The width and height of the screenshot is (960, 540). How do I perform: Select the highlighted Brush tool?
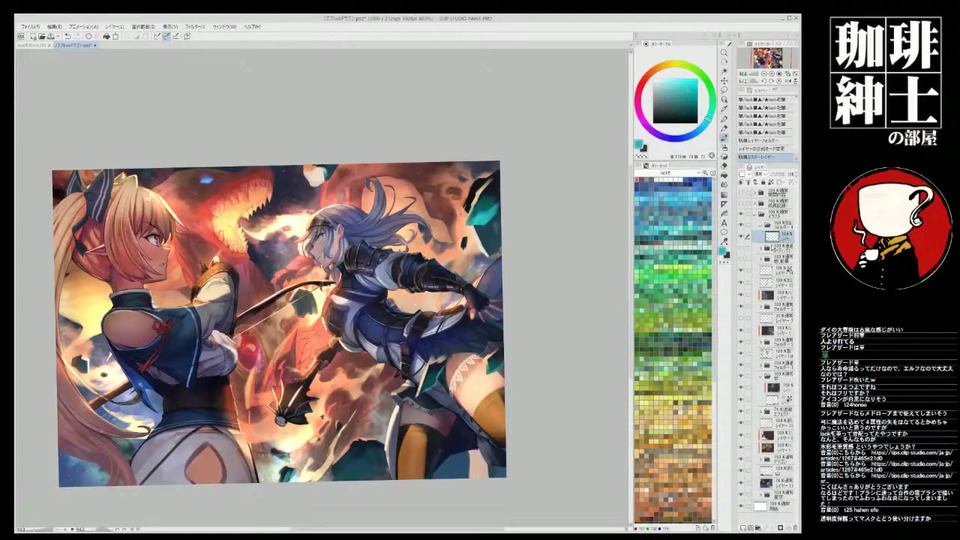(724, 138)
